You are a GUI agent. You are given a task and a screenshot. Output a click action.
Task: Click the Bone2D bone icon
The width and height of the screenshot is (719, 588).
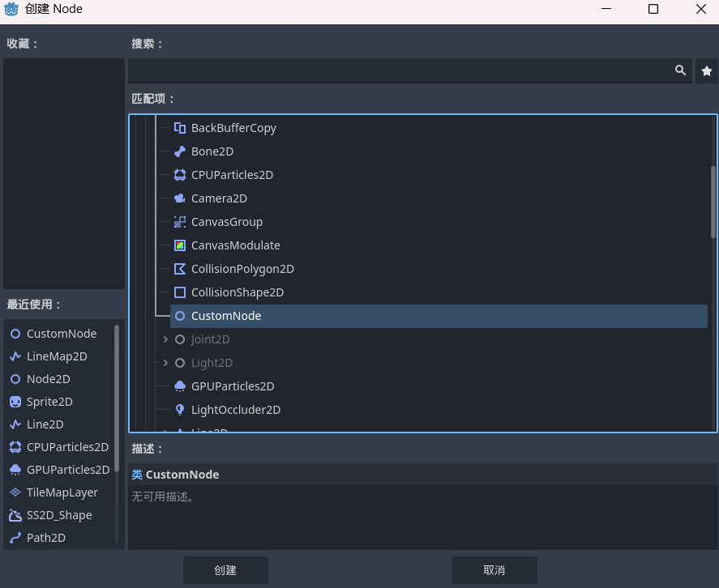coord(180,151)
